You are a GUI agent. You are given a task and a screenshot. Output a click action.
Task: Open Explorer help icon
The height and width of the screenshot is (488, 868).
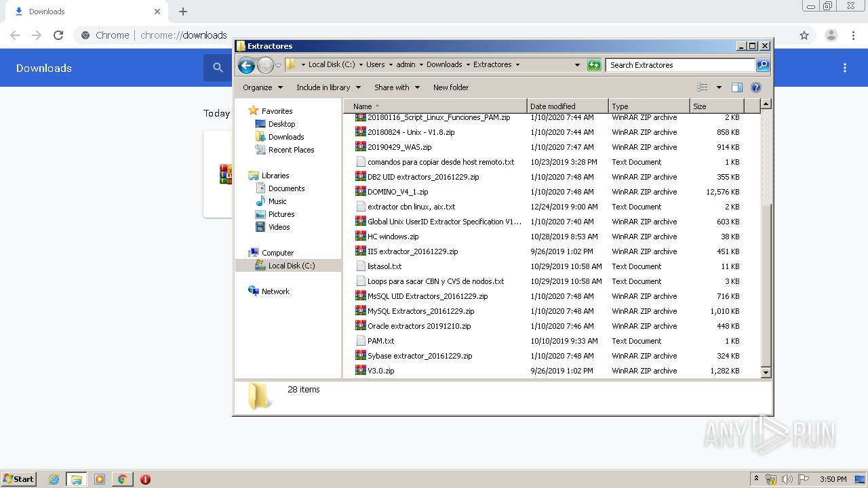756,87
